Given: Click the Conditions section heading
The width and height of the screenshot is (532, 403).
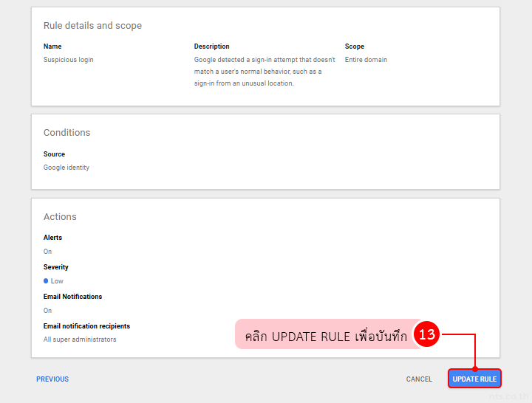Looking at the screenshot, I should click(x=66, y=133).
